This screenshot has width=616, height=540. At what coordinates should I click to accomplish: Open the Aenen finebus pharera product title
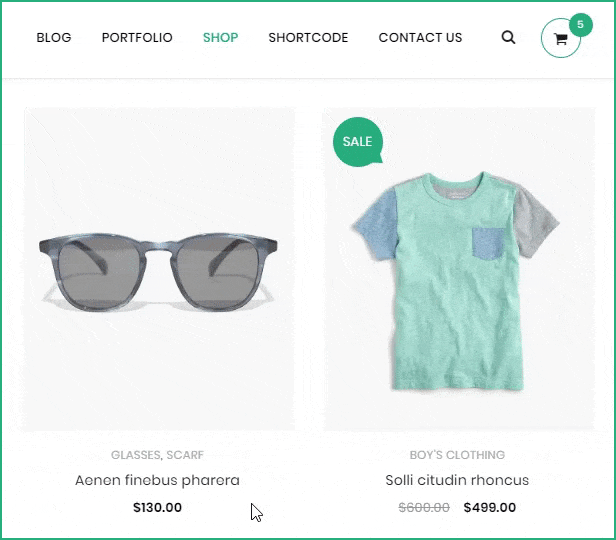157,480
